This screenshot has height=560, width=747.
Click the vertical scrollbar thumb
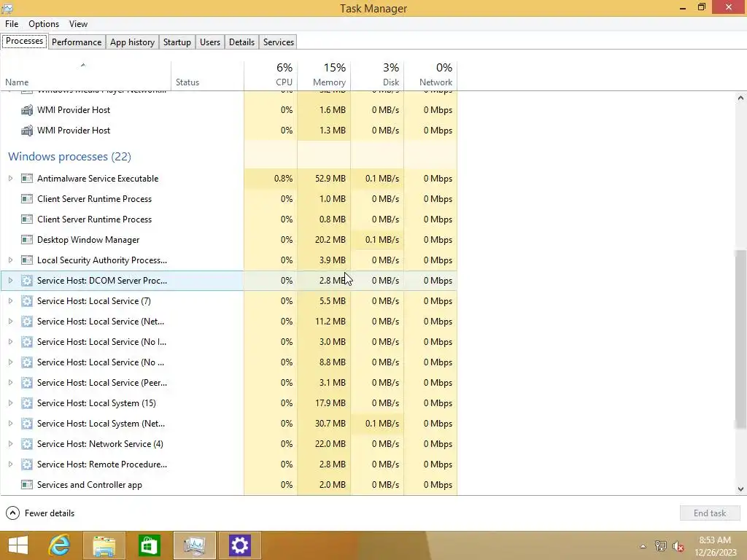tap(740, 340)
